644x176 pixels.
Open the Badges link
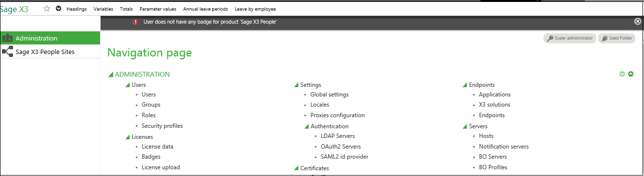click(151, 157)
